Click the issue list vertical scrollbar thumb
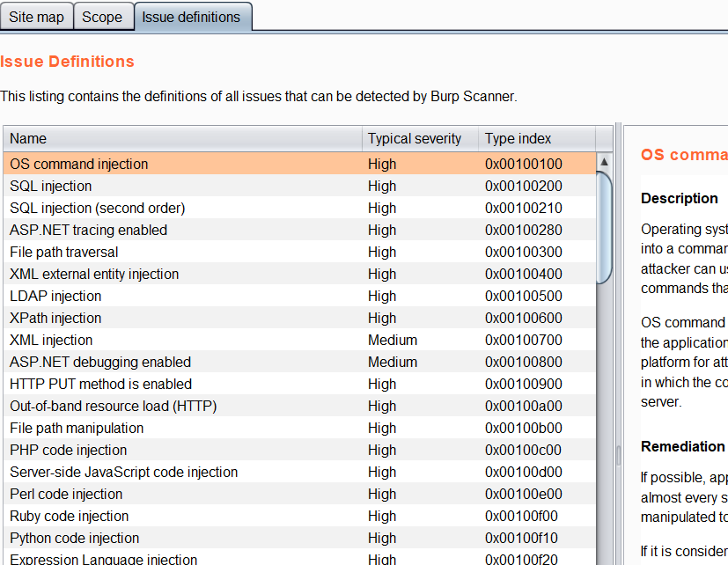This screenshot has height=565, width=728. click(604, 227)
